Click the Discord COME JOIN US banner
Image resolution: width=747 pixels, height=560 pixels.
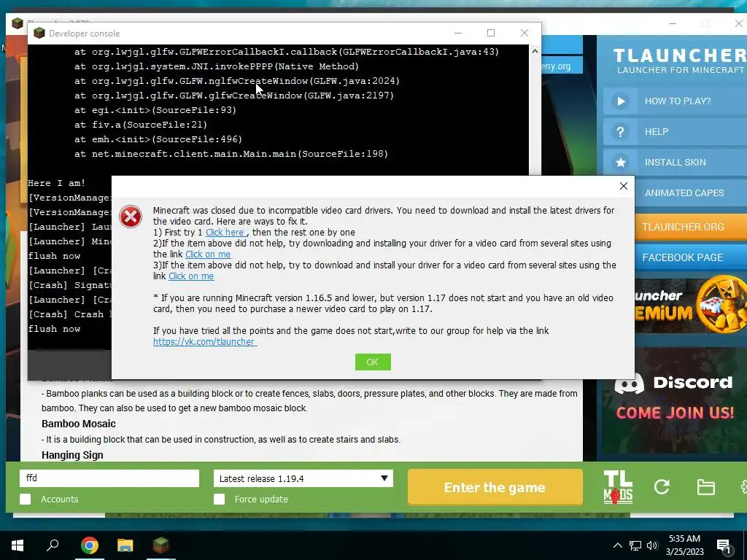(674, 399)
